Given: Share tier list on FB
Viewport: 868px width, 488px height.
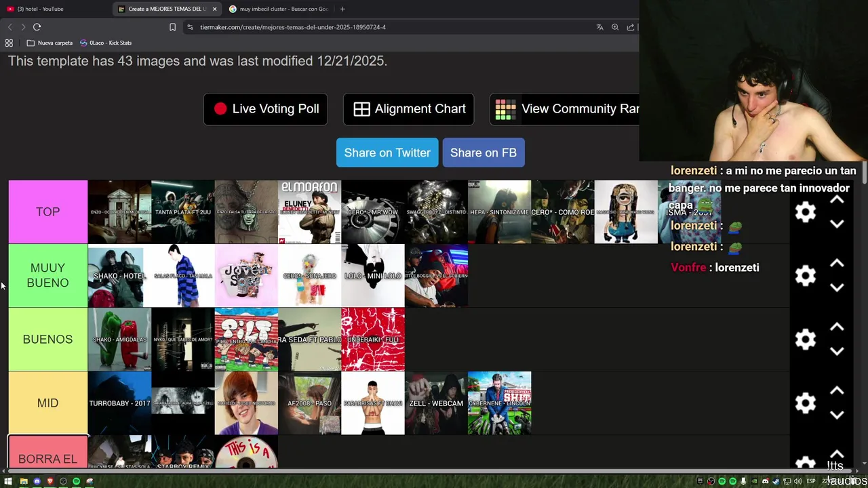Looking at the screenshot, I should (484, 152).
